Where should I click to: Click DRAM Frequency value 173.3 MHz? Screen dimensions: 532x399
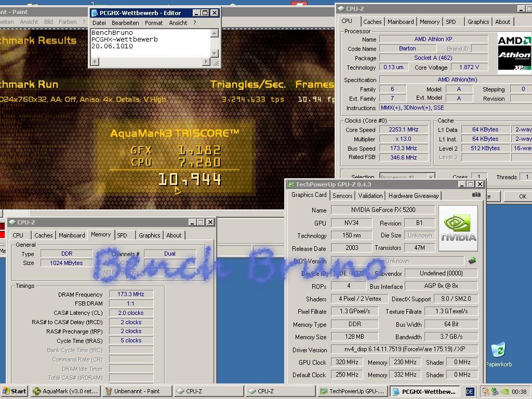131,294
